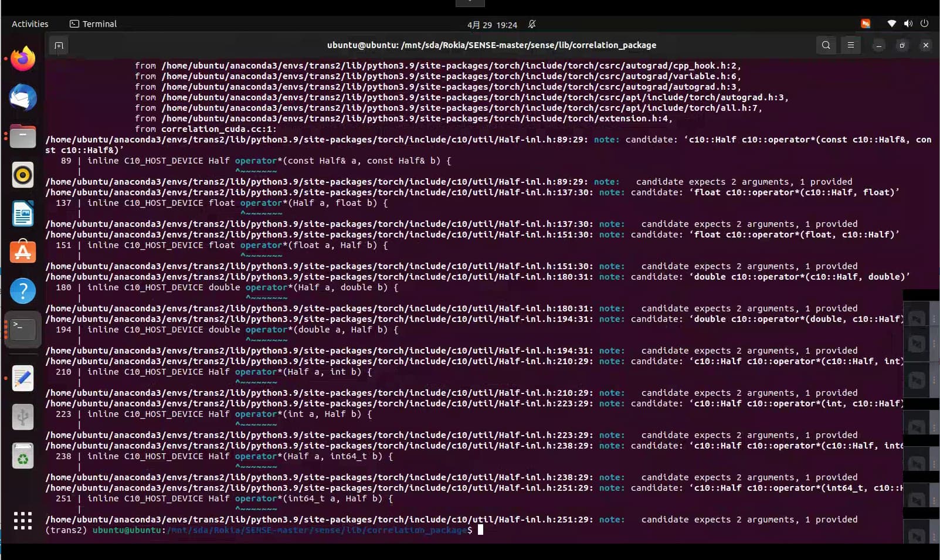Show Applications grid
Screen dimensions: 940x560
[23, 521]
